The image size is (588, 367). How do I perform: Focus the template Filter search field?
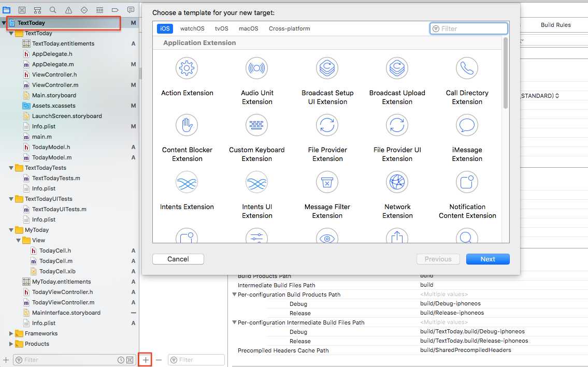tap(469, 28)
